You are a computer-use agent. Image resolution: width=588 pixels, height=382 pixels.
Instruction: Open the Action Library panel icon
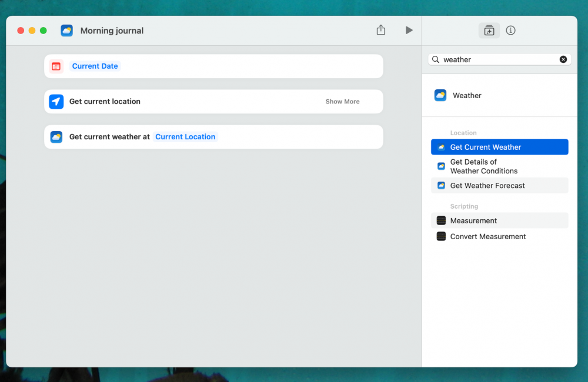coord(489,31)
